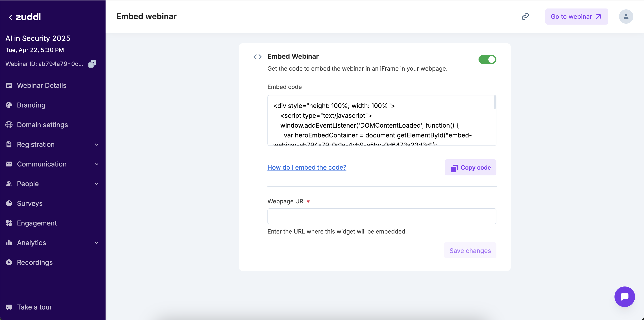Screen dimensions: 644x320
Task: Click the Copy code button
Action: click(x=470, y=168)
